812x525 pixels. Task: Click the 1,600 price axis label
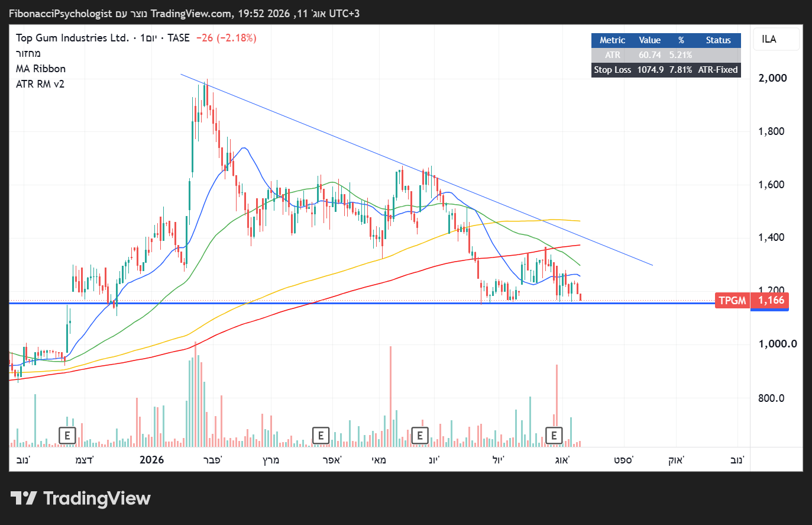click(x=771, y=185)
